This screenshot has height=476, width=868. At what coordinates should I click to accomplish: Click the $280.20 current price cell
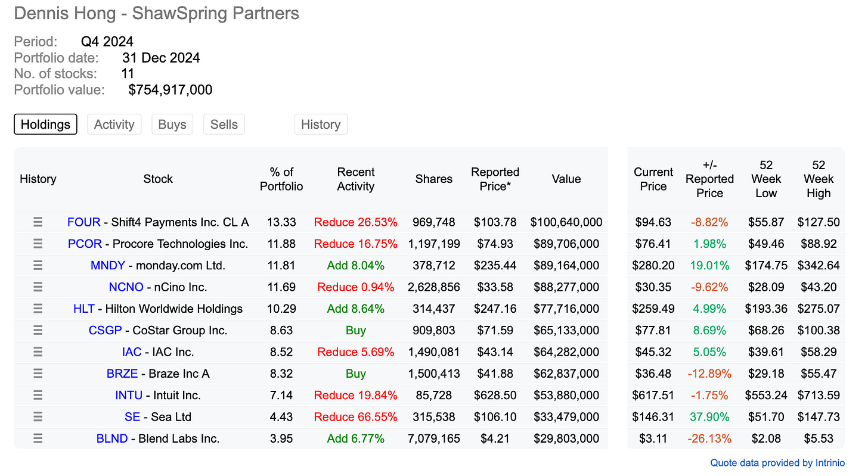pyautogui.click(x=653, y=266)
